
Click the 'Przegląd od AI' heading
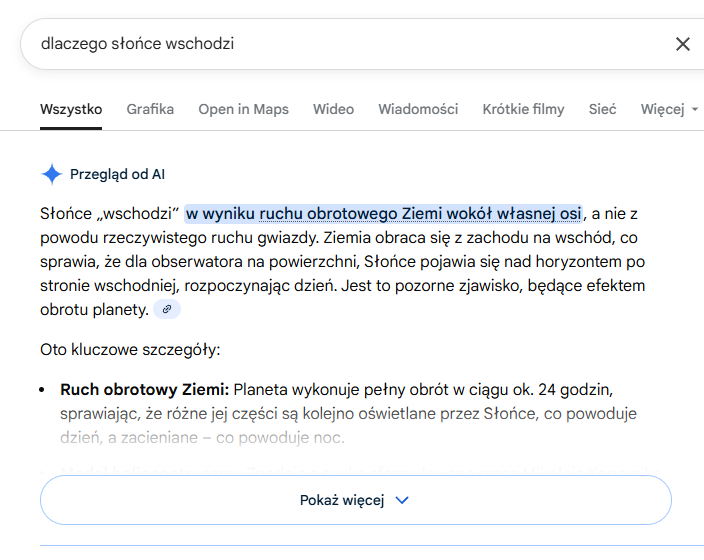pos(117,174)
